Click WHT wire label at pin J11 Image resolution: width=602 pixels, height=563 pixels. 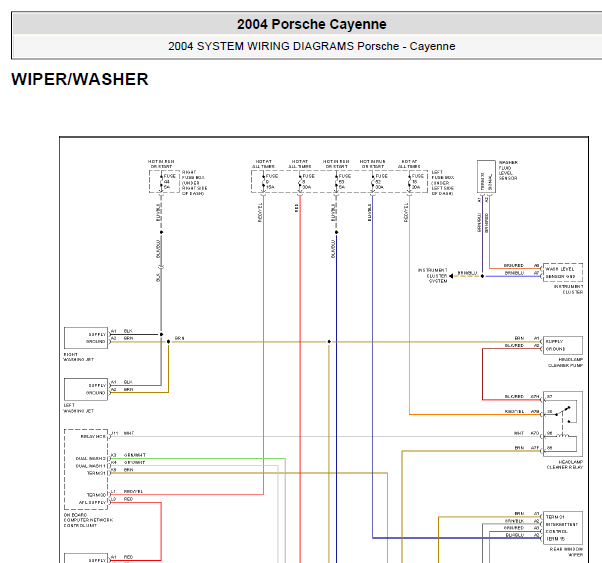click(x=129, y=433)
